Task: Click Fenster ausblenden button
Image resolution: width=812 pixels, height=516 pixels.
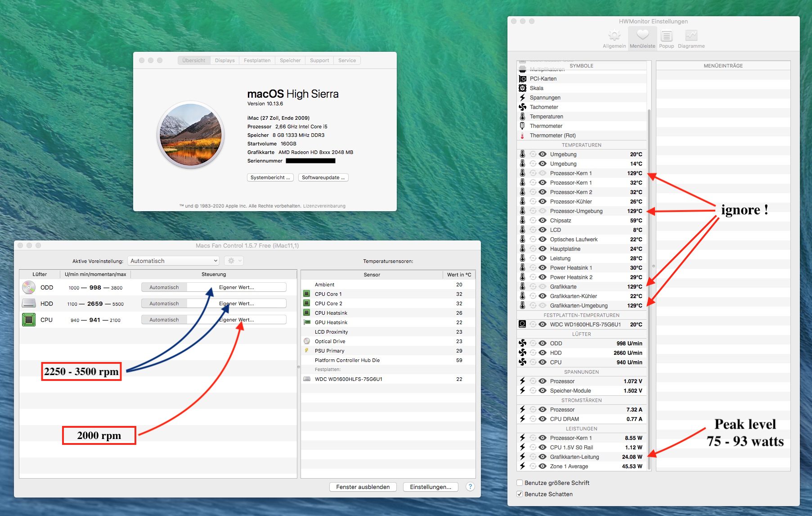Action: pos(363,487)
